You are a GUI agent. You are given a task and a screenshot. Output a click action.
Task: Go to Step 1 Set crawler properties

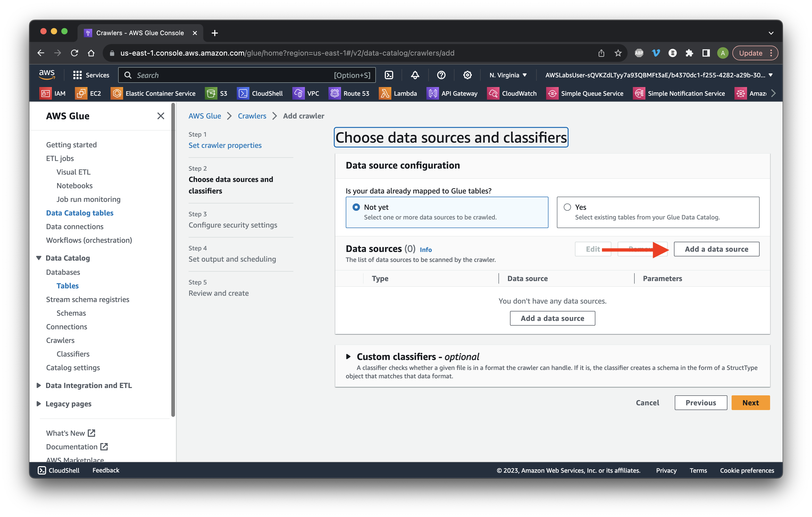pos(225,146)
